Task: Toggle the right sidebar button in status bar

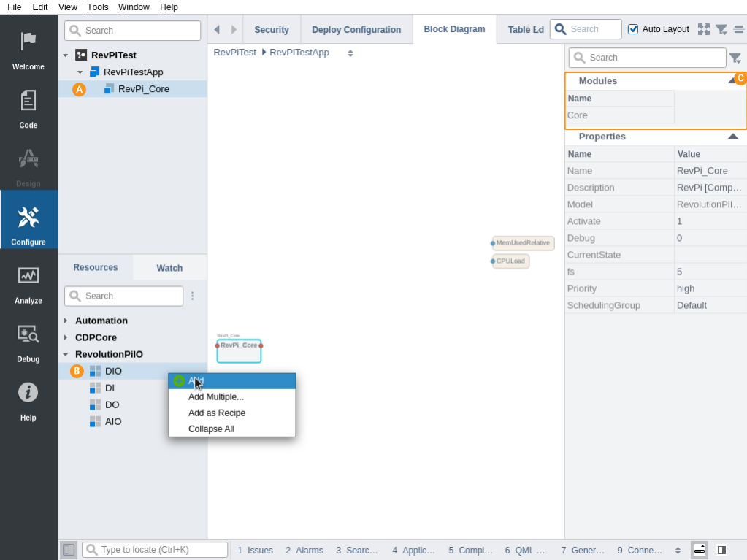Action: click(x=721, y=550)
